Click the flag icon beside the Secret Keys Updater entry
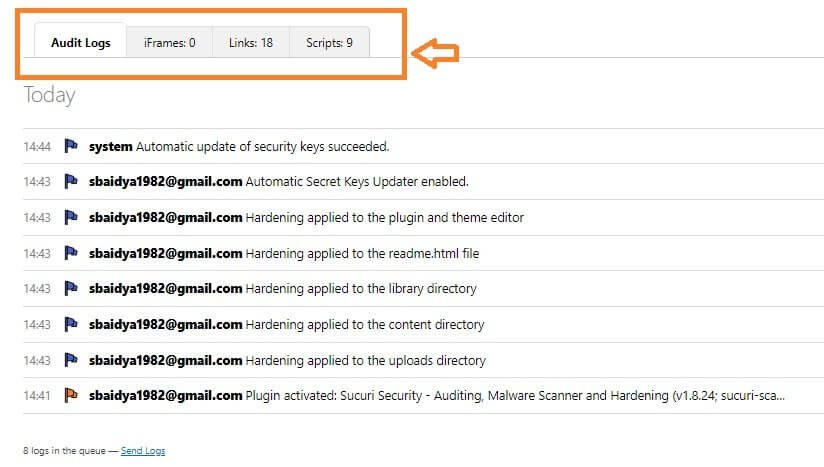 tap(71, 181)
